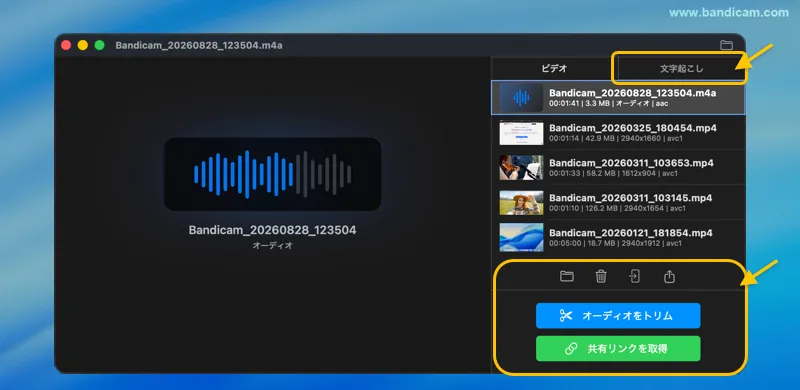Click the scissors icon on the trim button
Image resolution: width=800 pixels, height=390 pixels.
566,315
